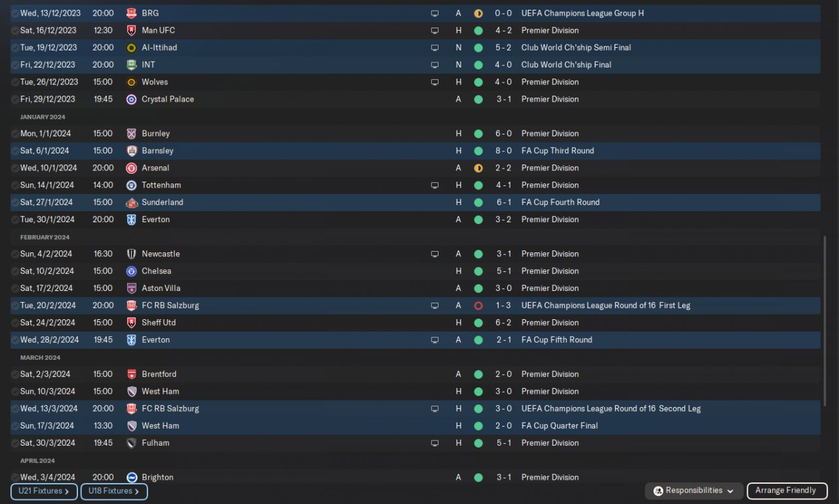Image resolution: width=839 pixels, height=504 pixels.
Task: Toggle the check circle beside Sat, 24/2/2024
Action: (15, 322)
